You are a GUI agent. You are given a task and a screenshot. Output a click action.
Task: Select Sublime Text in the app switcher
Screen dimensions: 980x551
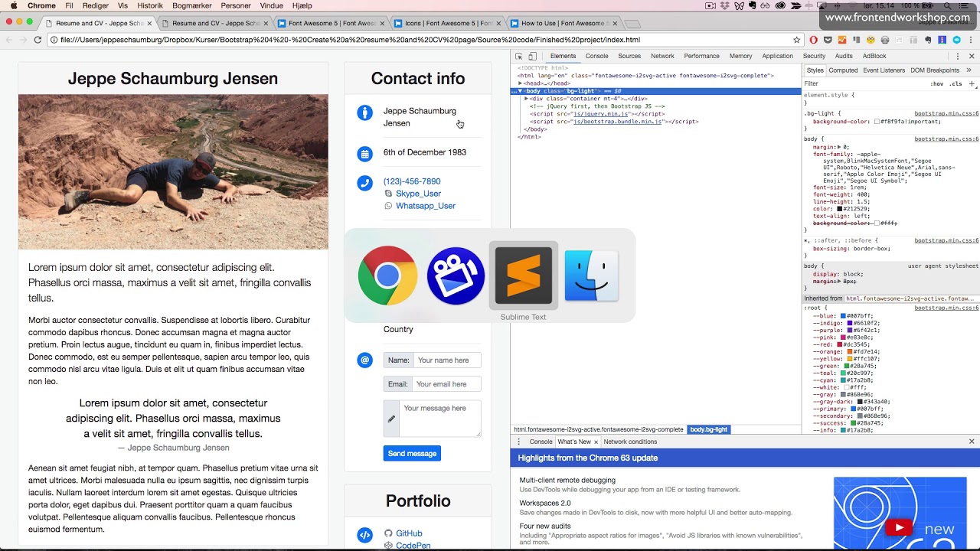pos(524,275)
